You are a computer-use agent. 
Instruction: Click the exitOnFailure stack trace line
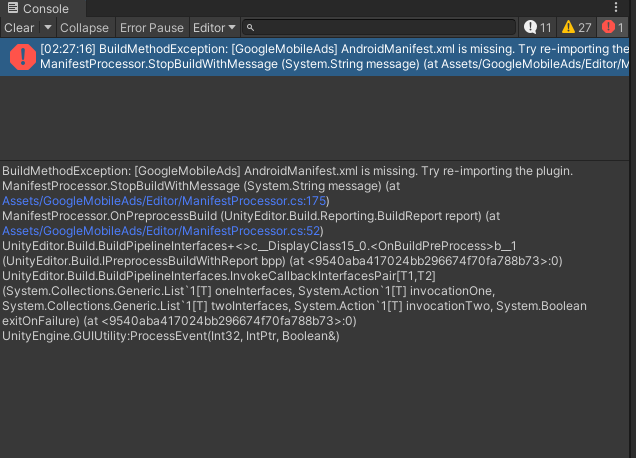click(x=179, y=321)
